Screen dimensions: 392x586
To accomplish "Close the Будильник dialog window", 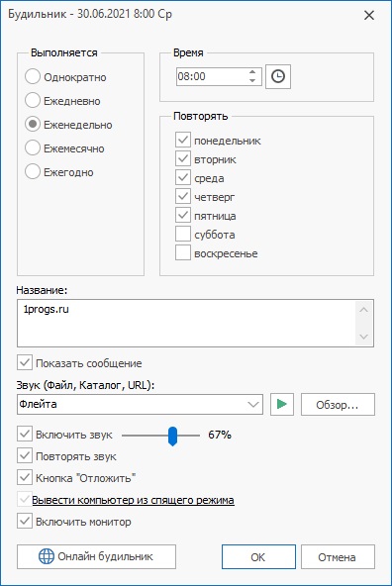I will pos(369,15).
